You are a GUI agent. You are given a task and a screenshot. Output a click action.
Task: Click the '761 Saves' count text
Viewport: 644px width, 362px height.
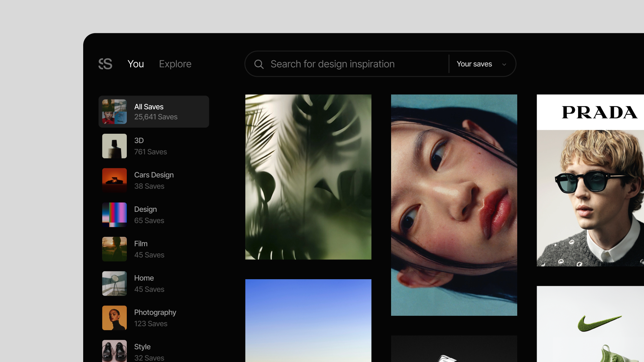151,152
